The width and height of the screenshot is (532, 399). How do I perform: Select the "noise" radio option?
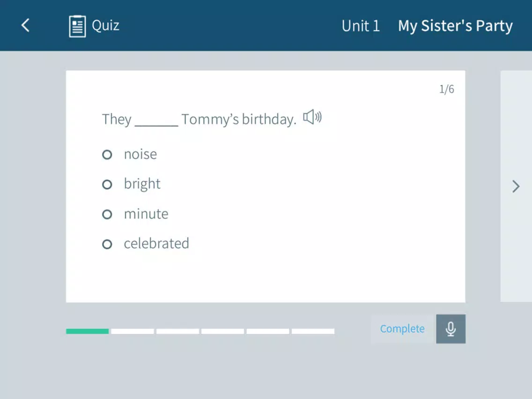107,155
